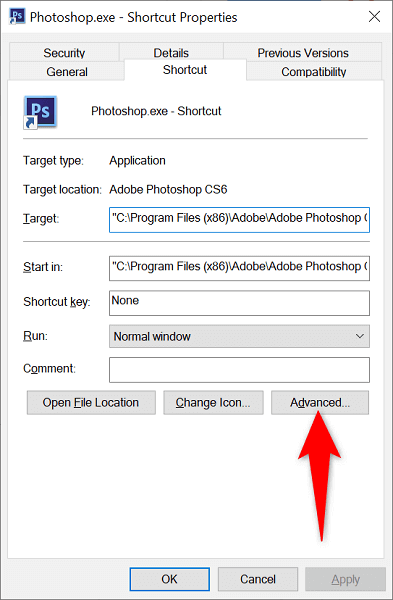Image resolution: width=393 pixels, height=600 pixels.
Task: Close the Shortcut Properties dialog
Action: 374,16
